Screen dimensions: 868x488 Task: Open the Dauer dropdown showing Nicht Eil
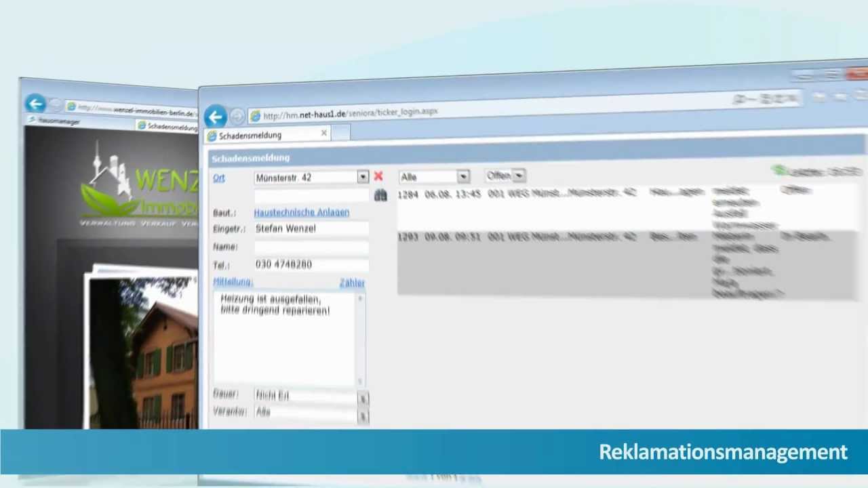pyautogui.click(x=363, y=398)
